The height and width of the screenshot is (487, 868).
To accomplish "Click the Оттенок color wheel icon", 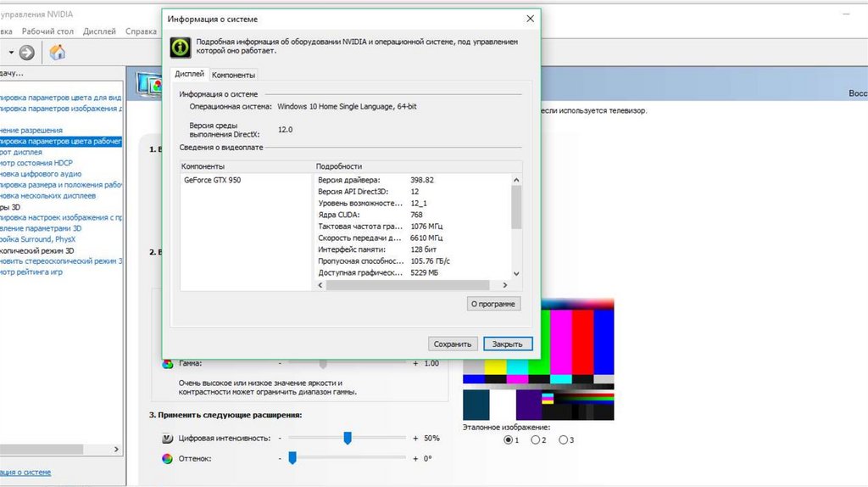I will [x=168, y=458].
